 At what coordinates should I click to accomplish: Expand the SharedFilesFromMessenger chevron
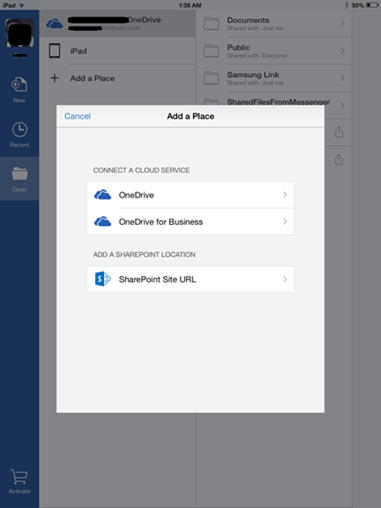pyautogui.click(x=343, y=105)
